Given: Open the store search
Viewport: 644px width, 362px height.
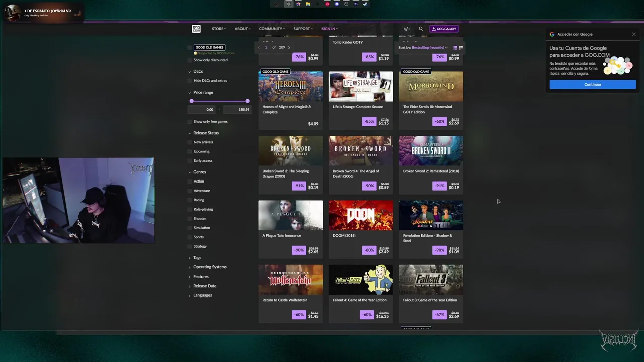Looking at the screenshot, I should click(x=421, y=29).
